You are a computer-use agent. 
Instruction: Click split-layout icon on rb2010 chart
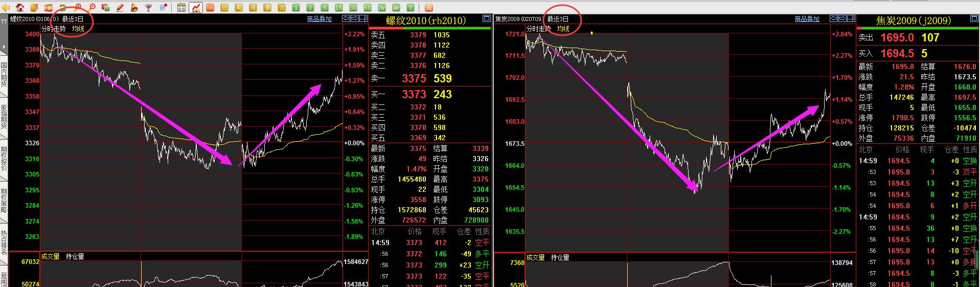click(363, 19)
